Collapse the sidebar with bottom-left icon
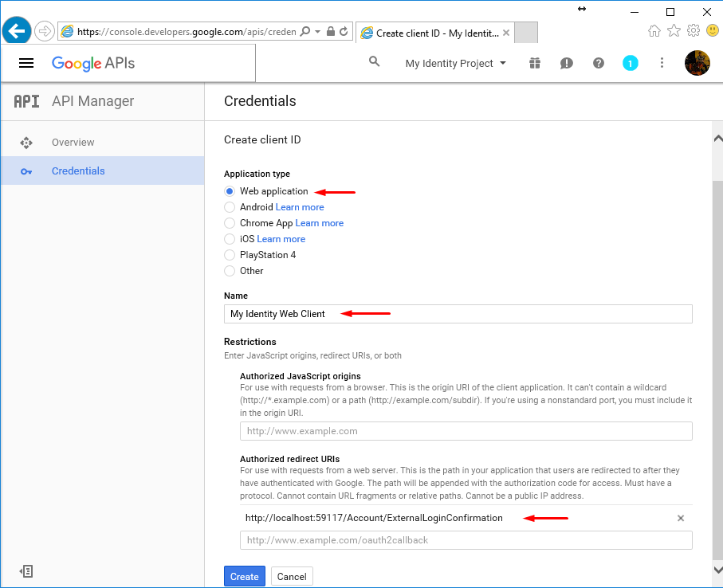 (x=26, y=571)
